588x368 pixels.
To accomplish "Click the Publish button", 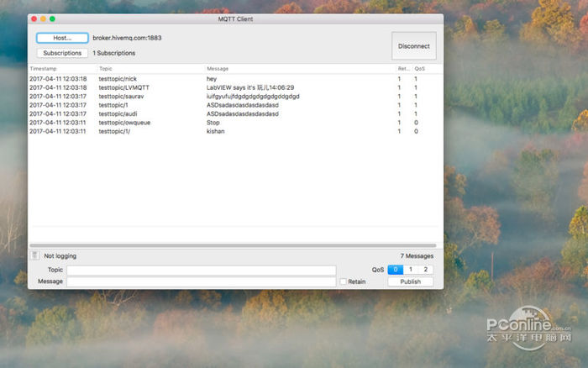I will [410, 281].
